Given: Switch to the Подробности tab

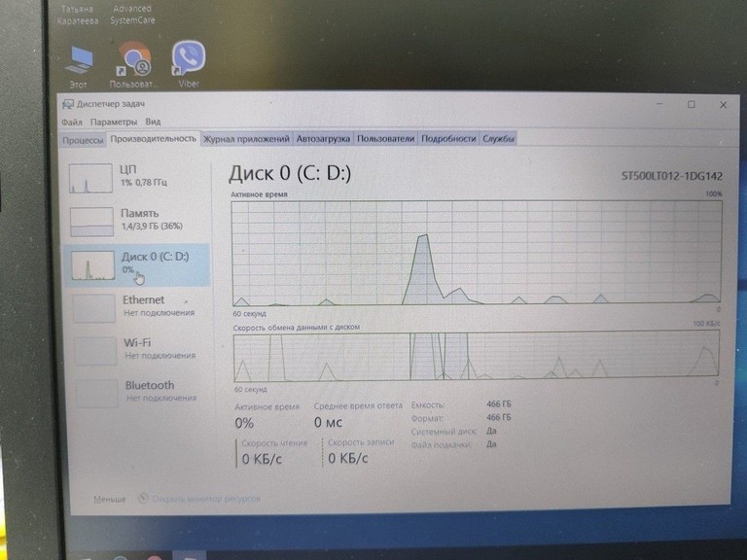Looking at the screenshot, I should 448,139.
